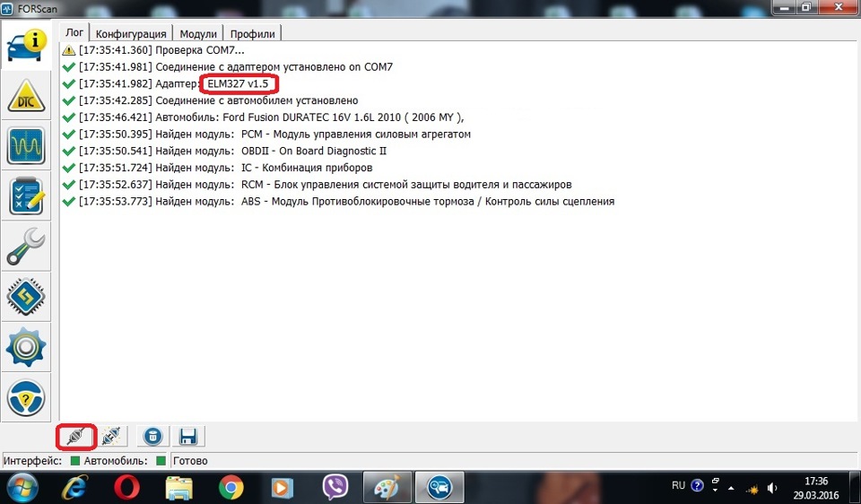Open the vehicle information section icon

[x=26, y=45]
